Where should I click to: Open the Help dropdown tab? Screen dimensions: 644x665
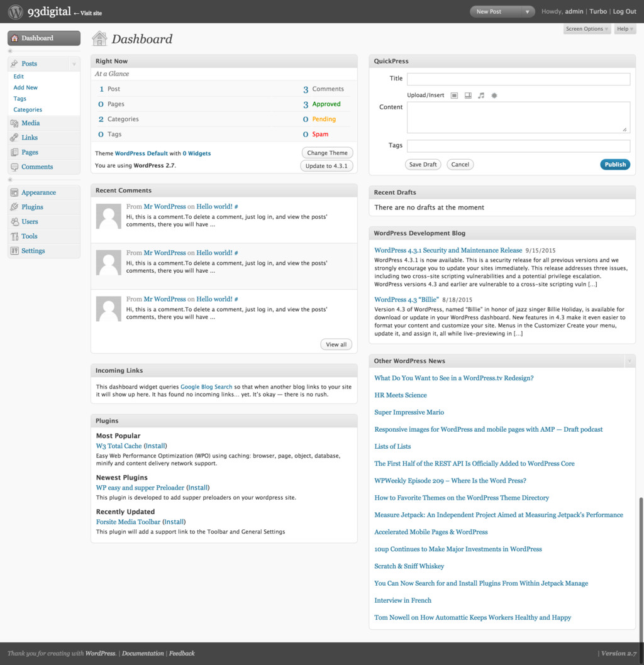(625, 29)
